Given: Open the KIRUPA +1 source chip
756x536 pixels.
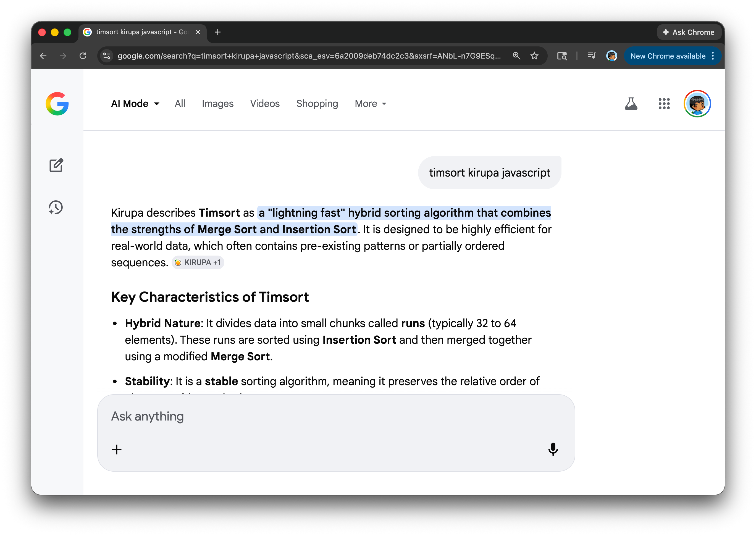Looking at the screenshot, I should click(198, 262).
